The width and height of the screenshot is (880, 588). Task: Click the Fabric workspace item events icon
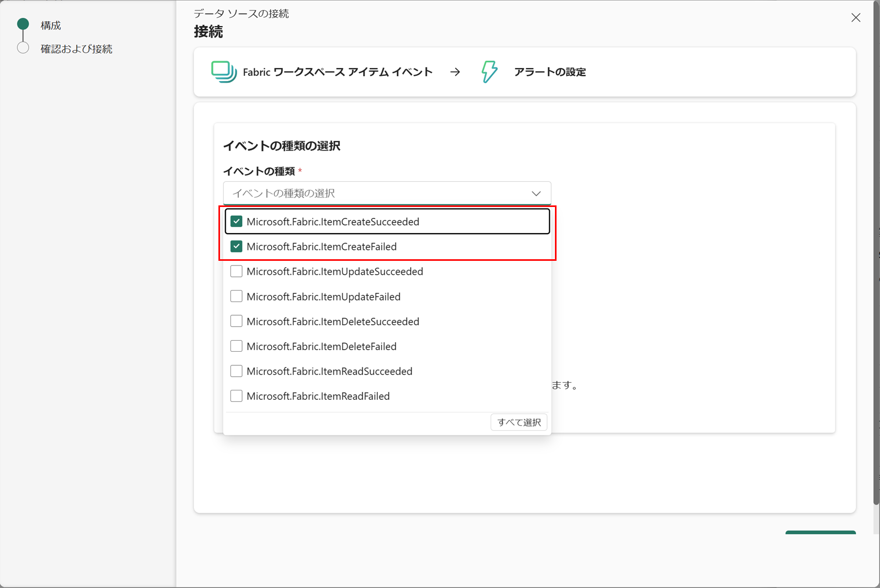[x=224, y=72]
